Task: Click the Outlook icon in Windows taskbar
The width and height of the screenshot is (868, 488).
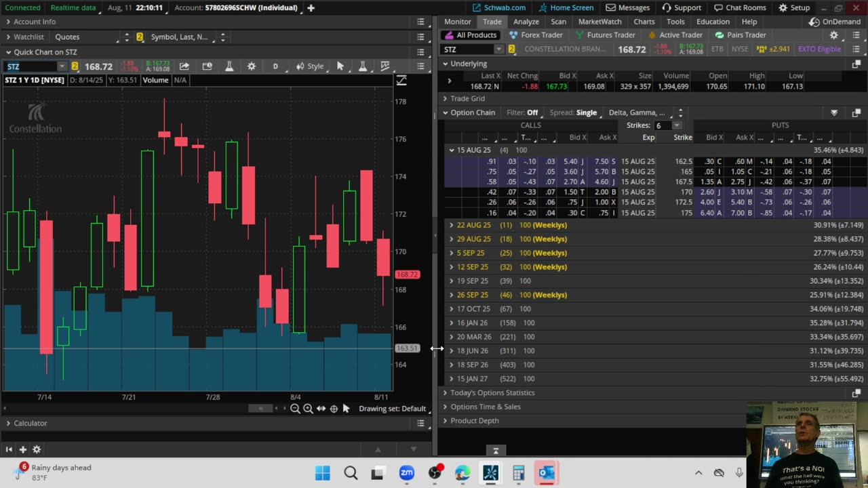Action: click(x=547, y=472)
